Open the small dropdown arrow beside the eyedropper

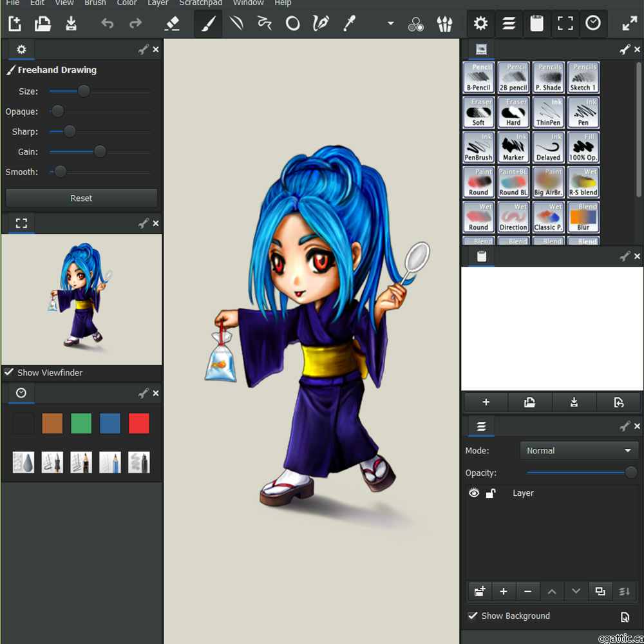[x=389, y=23]
